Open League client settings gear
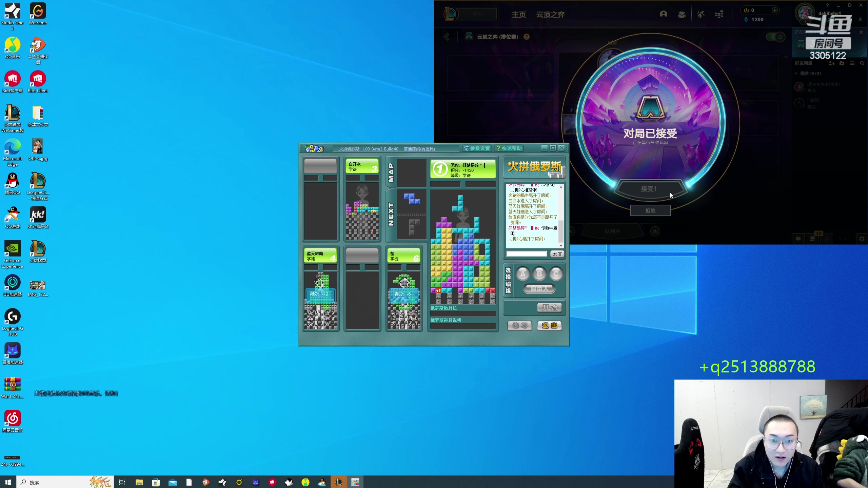 (x=850, y=5)
